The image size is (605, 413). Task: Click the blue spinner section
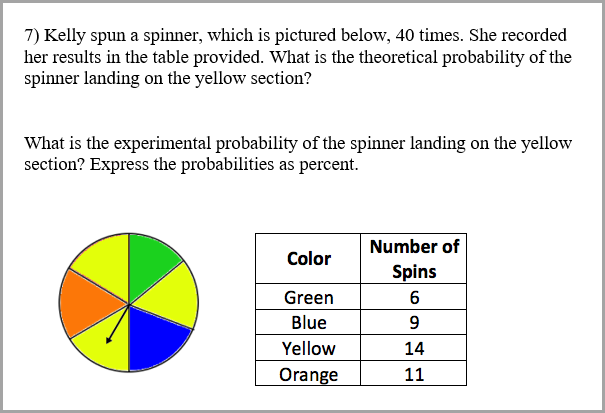[x=156, y=336]
